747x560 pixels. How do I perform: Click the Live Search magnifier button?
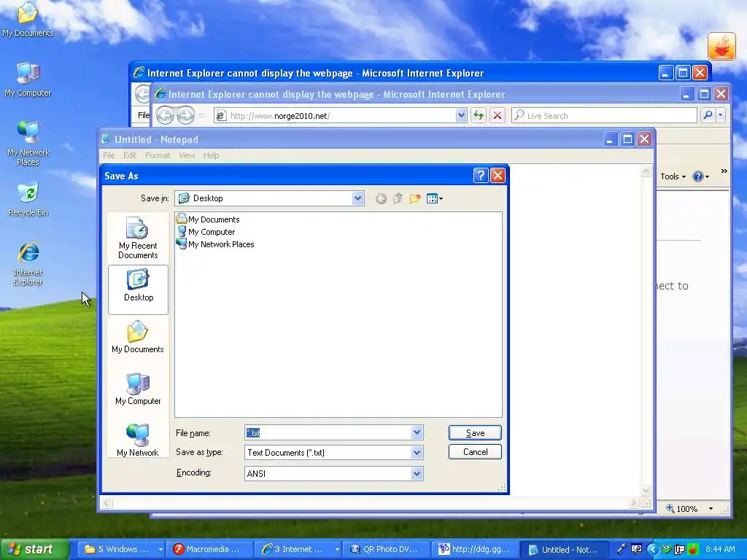[x=708, y=115]
